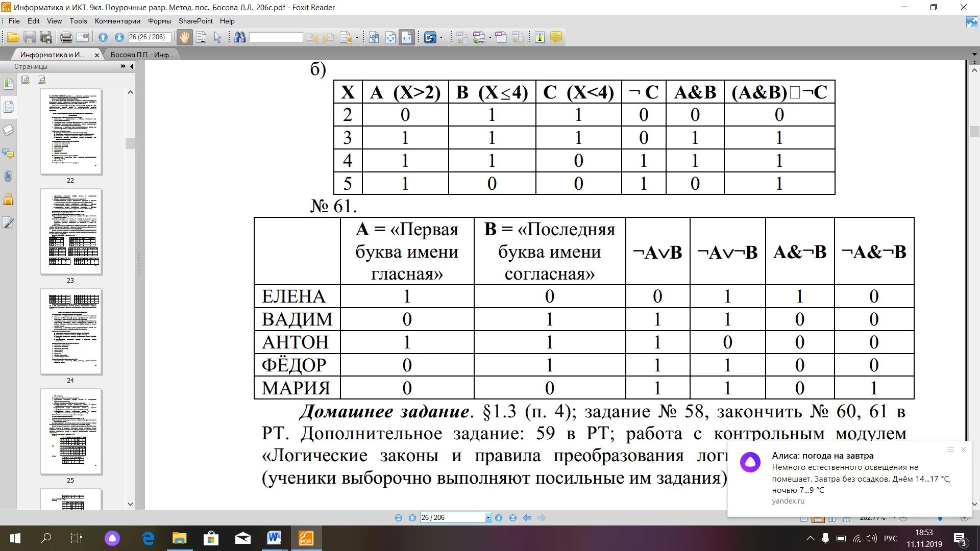This screenshot has width=980, height=551.
Task: Open the Комментарии menu
Action: (117, 21)
